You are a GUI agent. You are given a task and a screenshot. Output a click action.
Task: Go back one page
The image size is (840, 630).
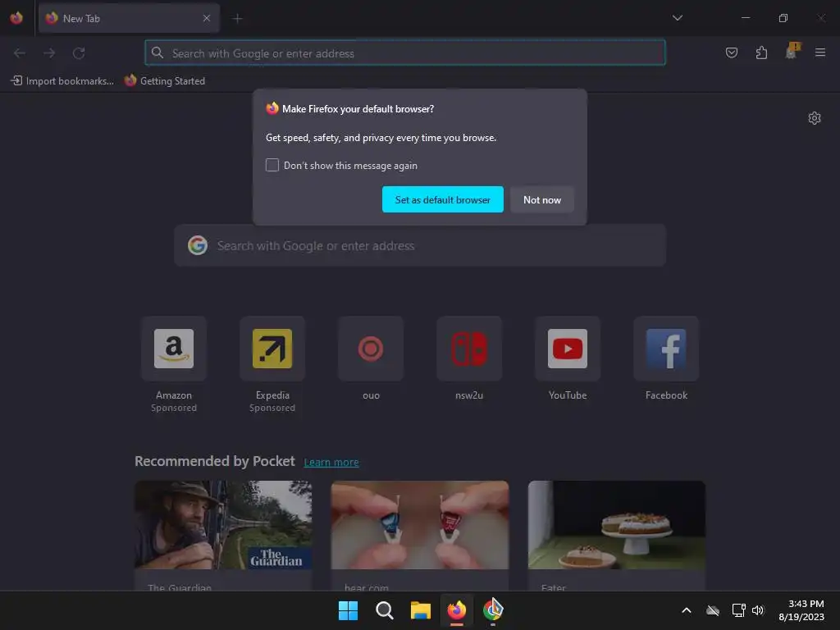(20, 53)
